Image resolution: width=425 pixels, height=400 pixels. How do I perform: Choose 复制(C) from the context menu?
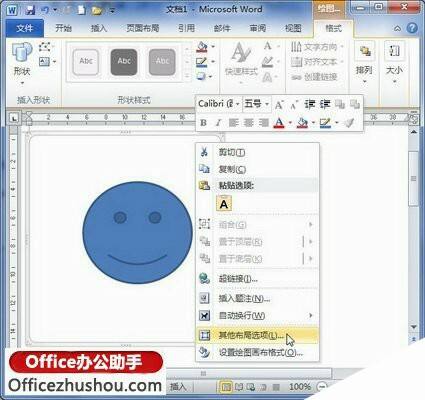pos(257,169)
